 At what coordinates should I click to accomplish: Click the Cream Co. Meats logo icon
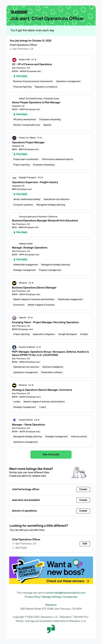[14, 138]
